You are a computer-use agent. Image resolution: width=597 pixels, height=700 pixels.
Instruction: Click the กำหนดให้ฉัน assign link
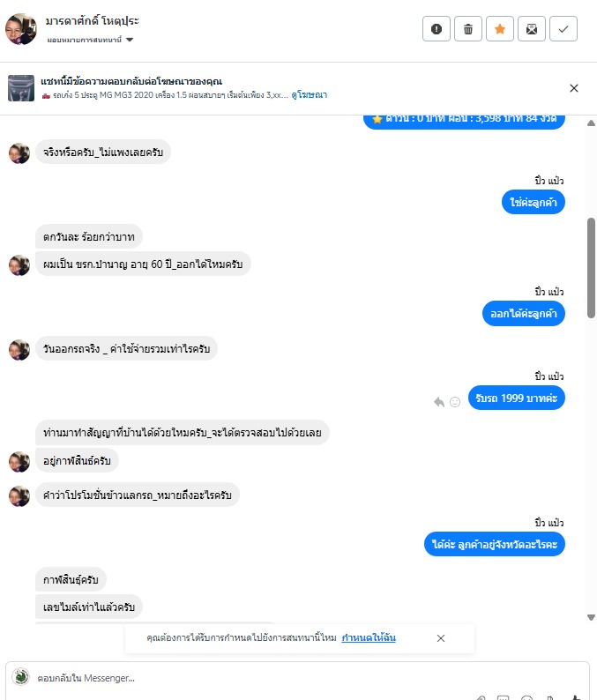369,637
